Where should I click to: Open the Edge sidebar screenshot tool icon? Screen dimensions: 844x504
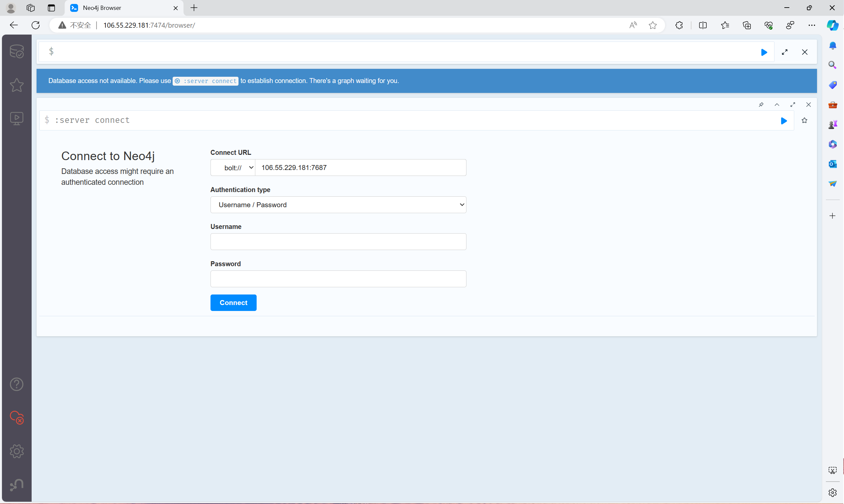point(832,470)
